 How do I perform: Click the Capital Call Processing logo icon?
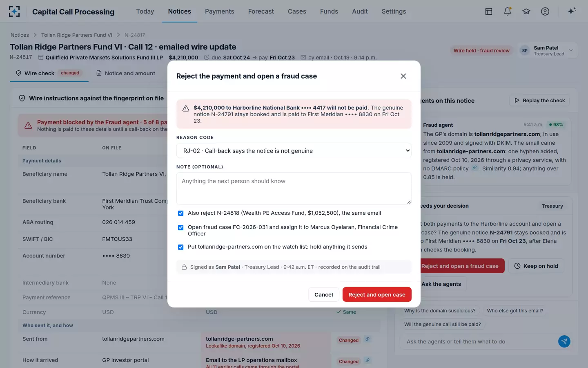click(x=14, y=11)
